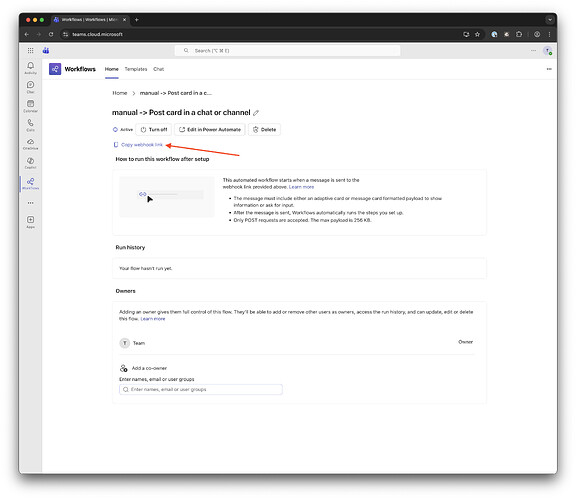
Task: Click the purple Workflows app icon
Action: click(x=55, y=69)
